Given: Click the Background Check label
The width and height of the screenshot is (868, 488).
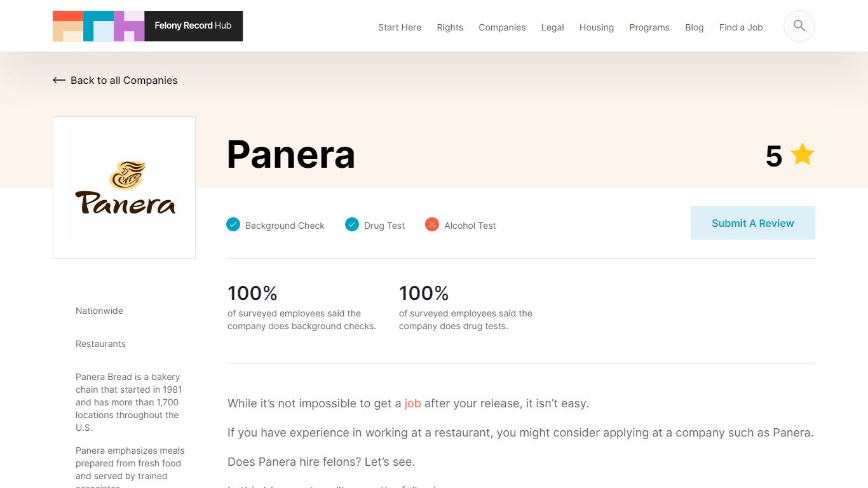Looking at the screenshot, I should [285, 226].
